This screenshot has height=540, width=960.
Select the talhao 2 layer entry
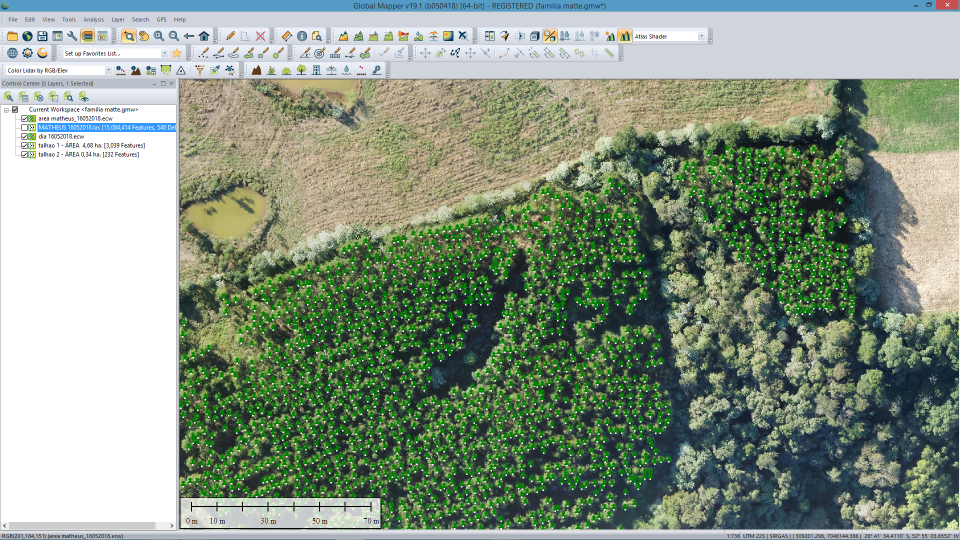point(88,155)
